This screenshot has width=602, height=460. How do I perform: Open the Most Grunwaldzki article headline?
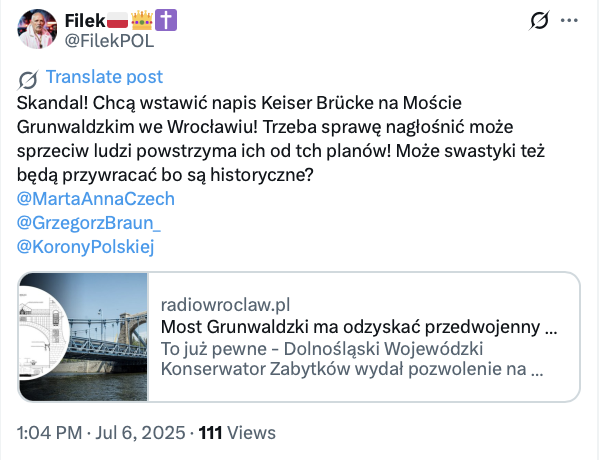point(359,327)
